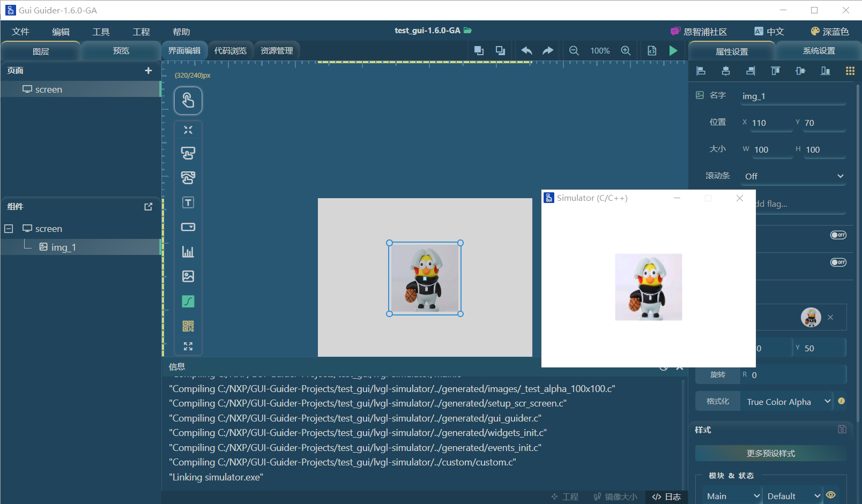Remove the selected image with X beside thumbnail
This screenshot has width=862, height=504.
[x=830, y=317]
